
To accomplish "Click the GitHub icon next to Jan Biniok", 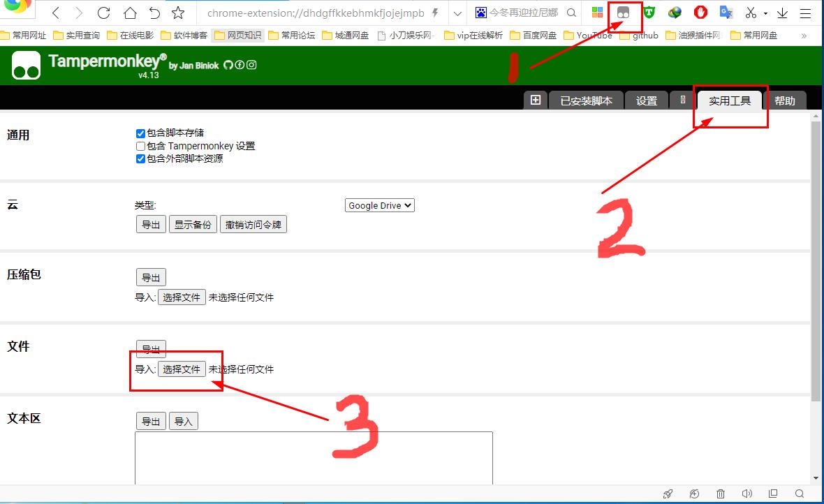I will [228, 64].
